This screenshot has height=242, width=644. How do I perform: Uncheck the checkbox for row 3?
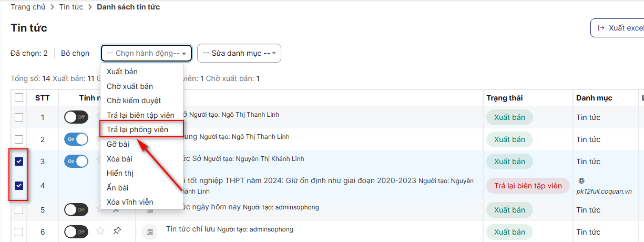tap(19, 162)
